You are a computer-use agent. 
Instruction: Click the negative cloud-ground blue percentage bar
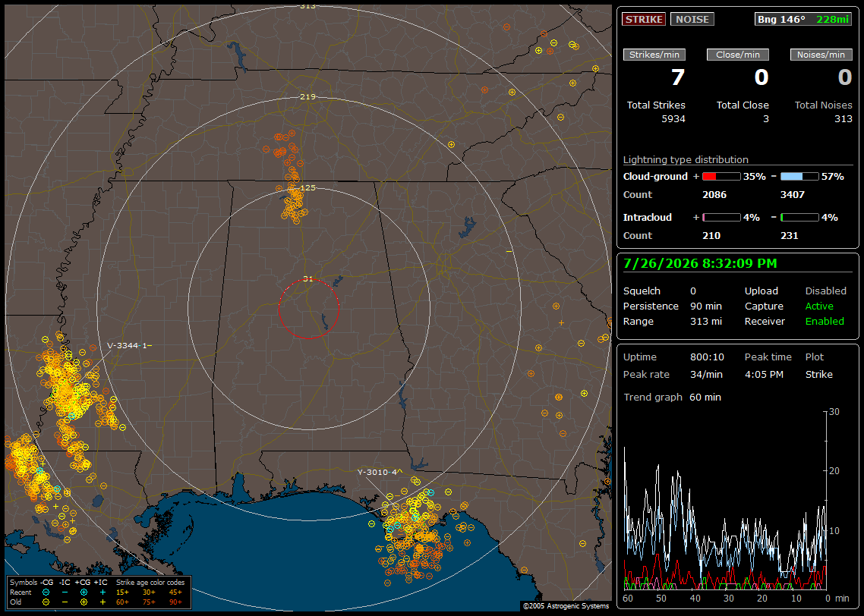tap(799, 177)
